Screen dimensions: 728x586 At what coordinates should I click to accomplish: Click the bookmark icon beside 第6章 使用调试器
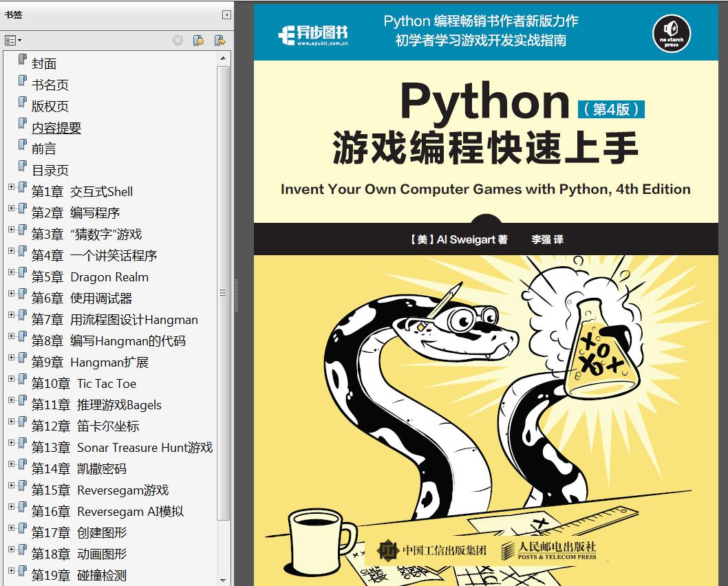(22, 294)
